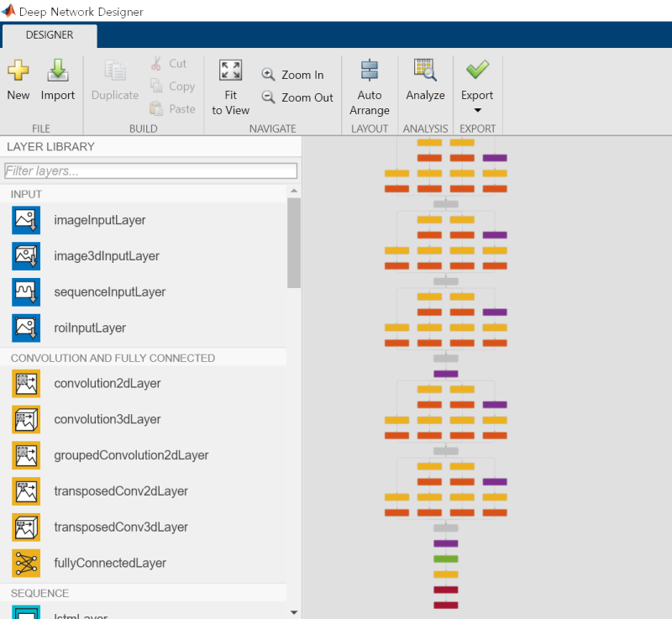Select the convolution3dLayer icon
The width and height of the screenshot is (672, 619).
(26, 419)
